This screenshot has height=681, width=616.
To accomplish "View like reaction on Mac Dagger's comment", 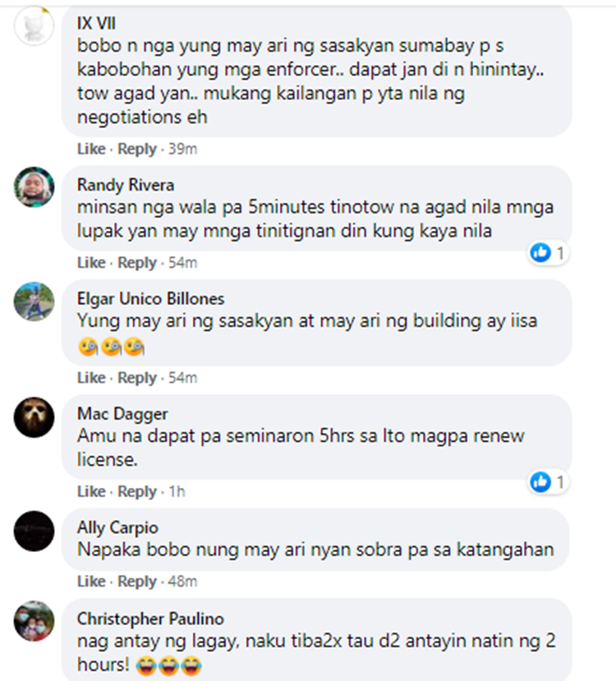I will tap(549, 481).
